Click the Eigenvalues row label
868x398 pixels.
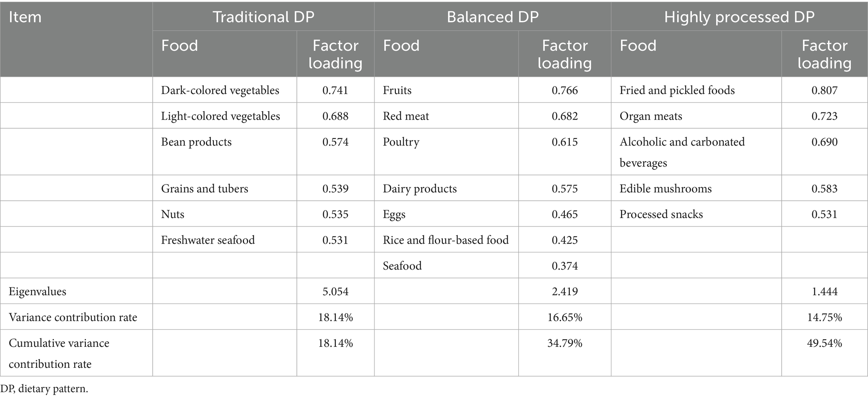click(37, 291)
